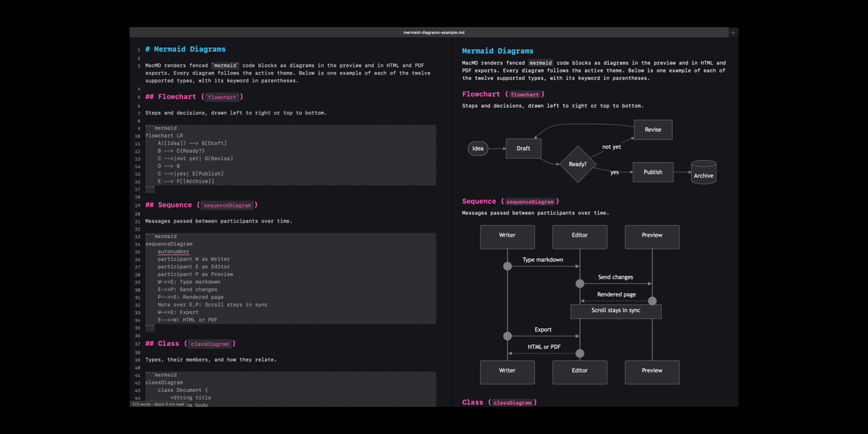Click the 'participant E as Editor' line
Screen dimensions: 868x434
[194, 267]
